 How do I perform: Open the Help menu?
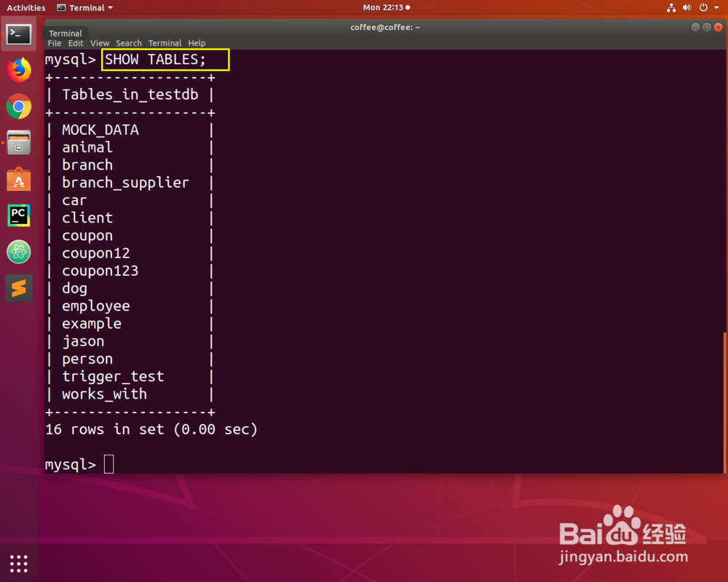click(x=197, y=43)
